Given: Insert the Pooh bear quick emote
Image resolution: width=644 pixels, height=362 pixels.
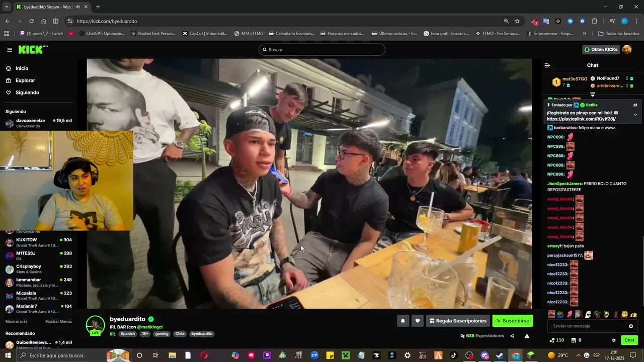Looking at the screenshot, I should pyautogui.click(x=624, y=314).
